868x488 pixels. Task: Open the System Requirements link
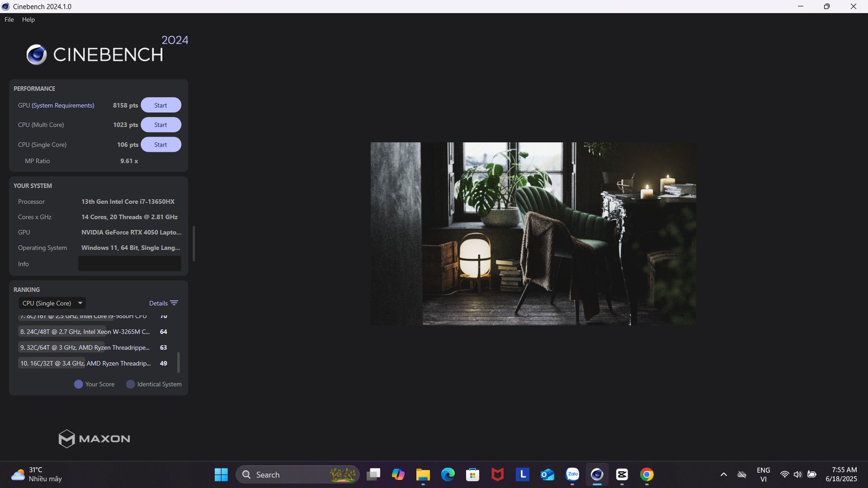63,105
